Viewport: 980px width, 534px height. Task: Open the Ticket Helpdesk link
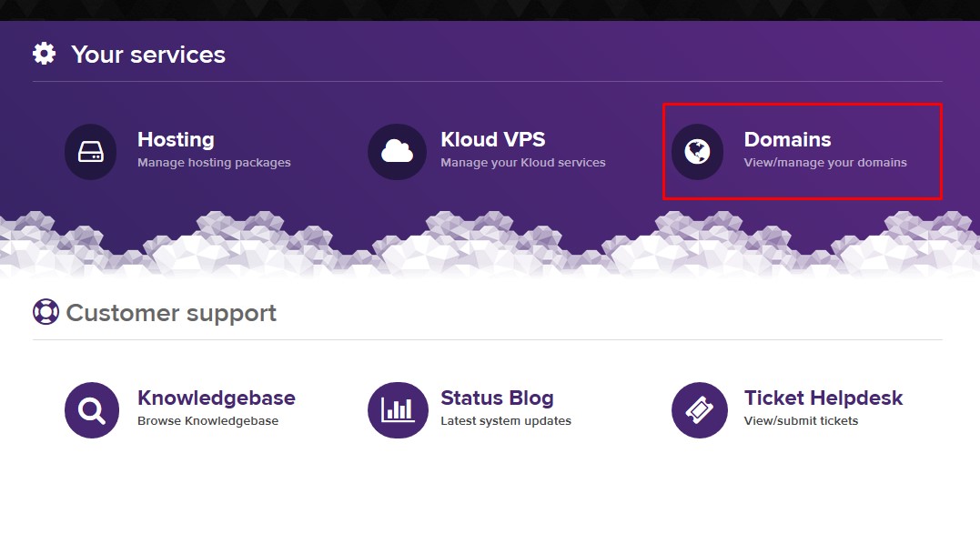pyautogui.click(x=823, y=398)
